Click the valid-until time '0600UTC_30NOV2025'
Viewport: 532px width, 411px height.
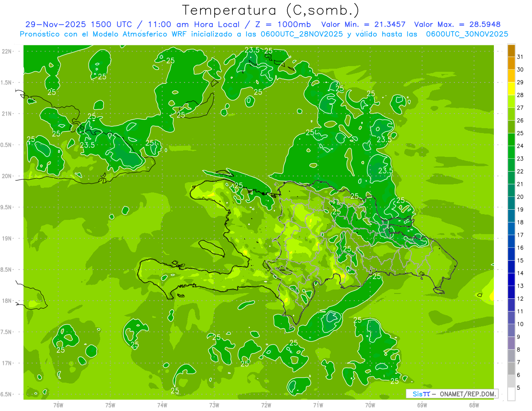click(x=467, y=34)
